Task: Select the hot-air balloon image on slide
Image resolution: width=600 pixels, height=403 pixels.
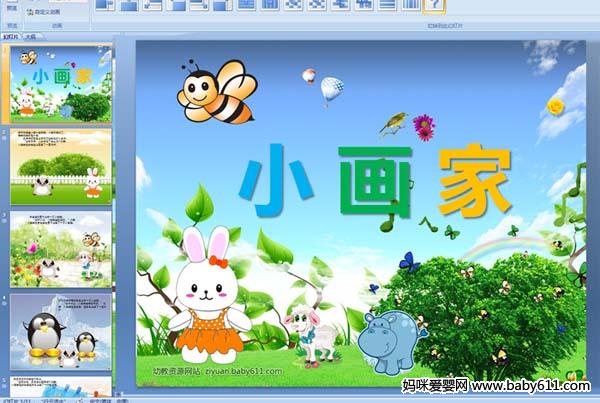Action: (331, 90)
